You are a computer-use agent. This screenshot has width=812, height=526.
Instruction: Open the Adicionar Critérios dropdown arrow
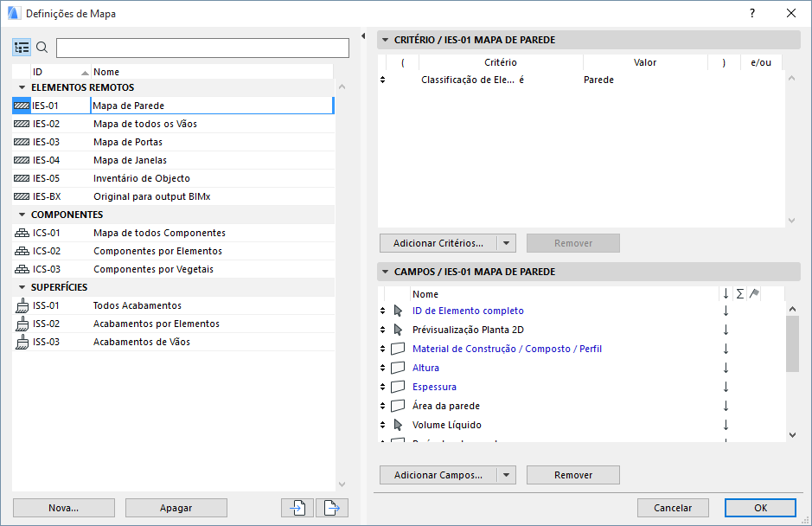click(508, 243)
